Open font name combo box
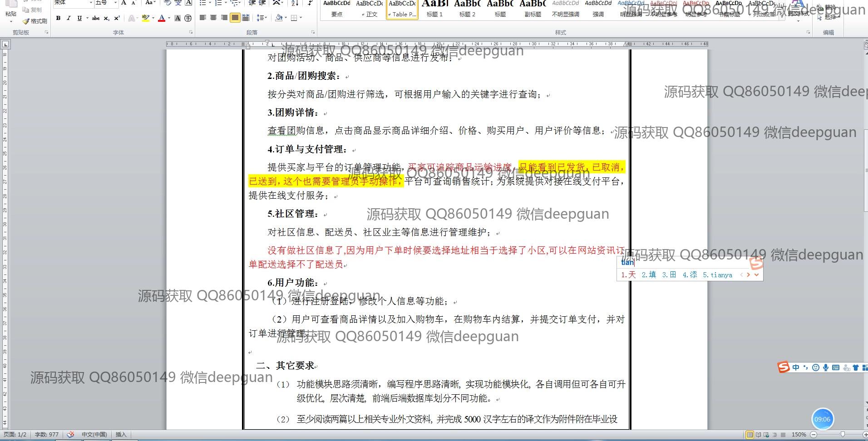 click(x=73, y=3)
